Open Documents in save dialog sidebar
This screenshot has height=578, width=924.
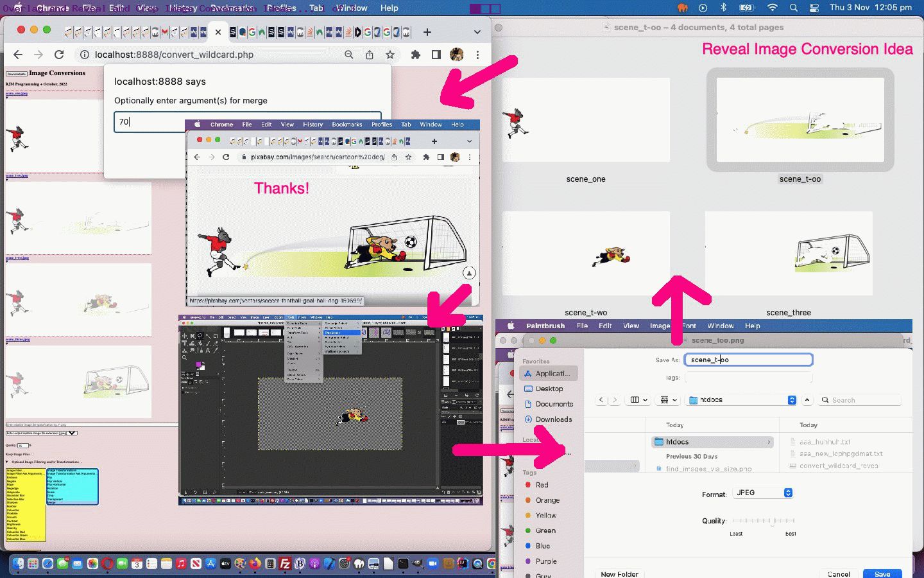tap(549, 404)
